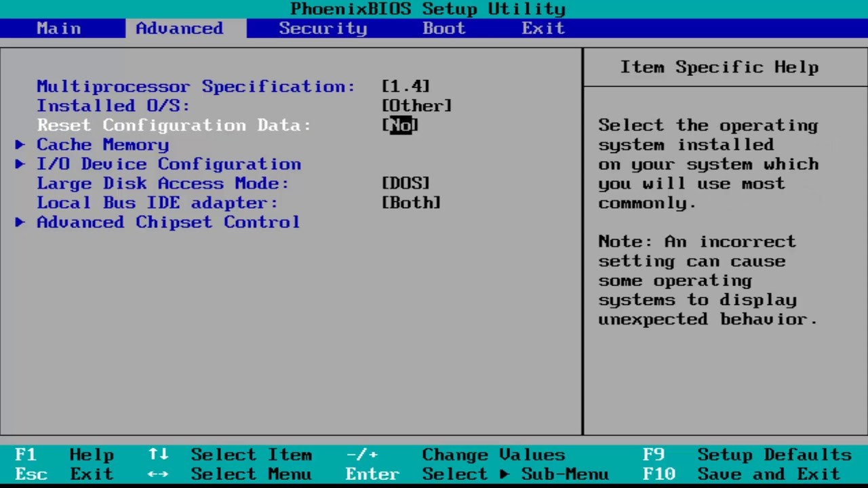
Task: Select the Main menu tab
Action: pyautogui.click(x=58, y=28)
